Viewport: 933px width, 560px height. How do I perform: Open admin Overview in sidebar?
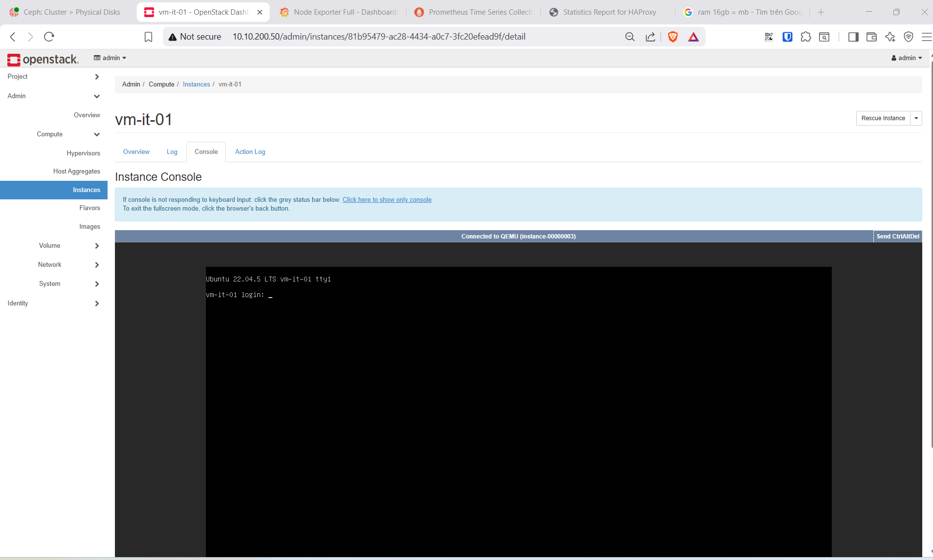pos(87,115)
